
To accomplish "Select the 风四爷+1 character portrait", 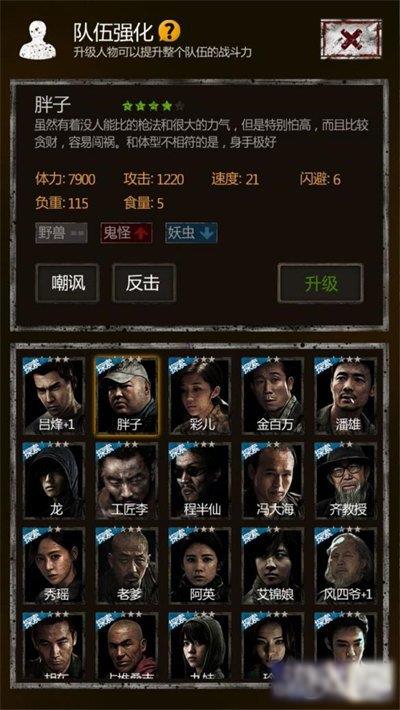I will coord(346,564).
